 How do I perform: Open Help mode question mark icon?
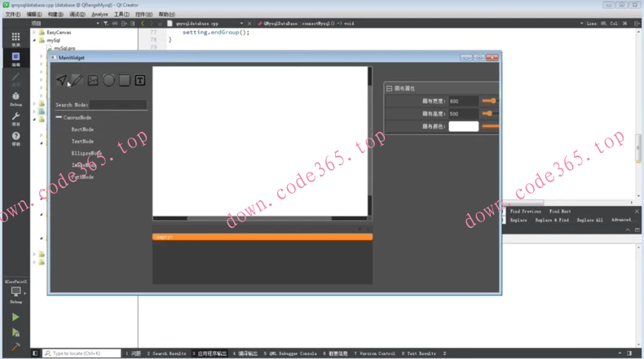coord(15,138)
